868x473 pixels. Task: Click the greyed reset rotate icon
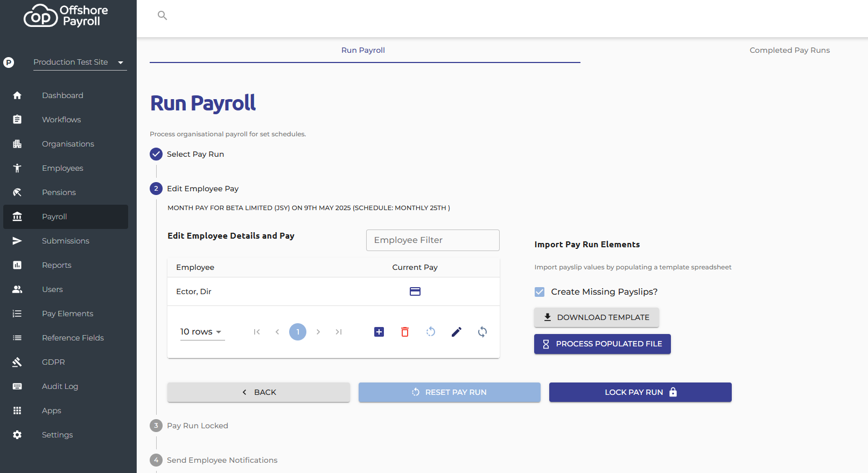click(431, 332)
